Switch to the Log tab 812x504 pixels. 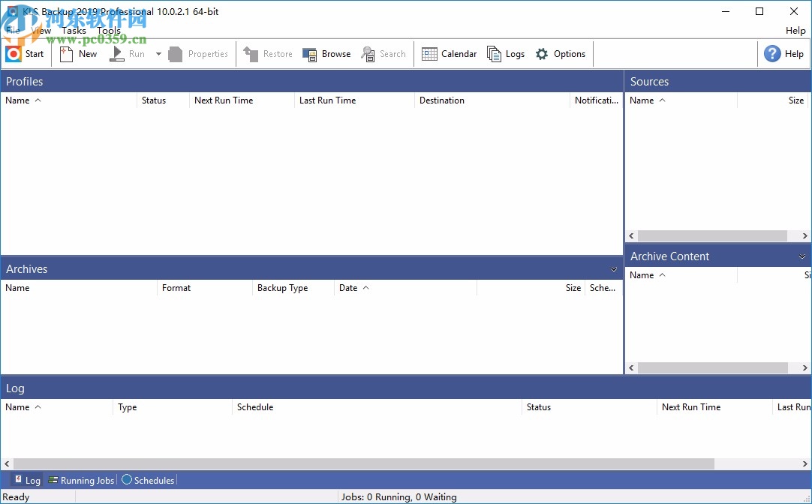[27, 480]
